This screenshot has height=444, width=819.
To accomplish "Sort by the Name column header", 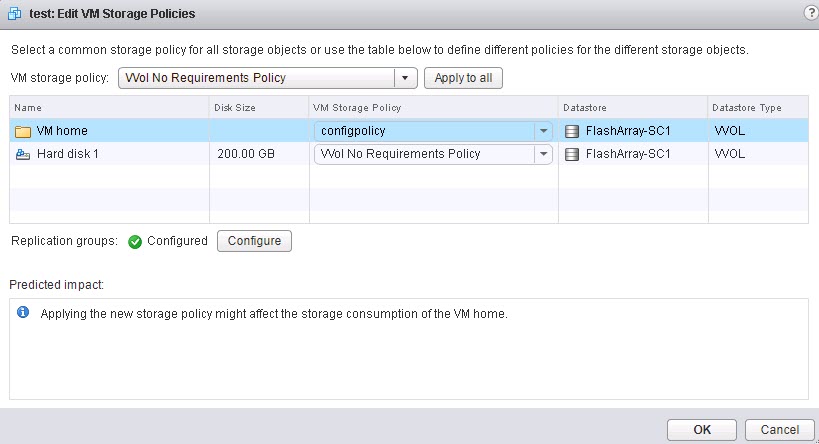I will [x=109, y=108].
